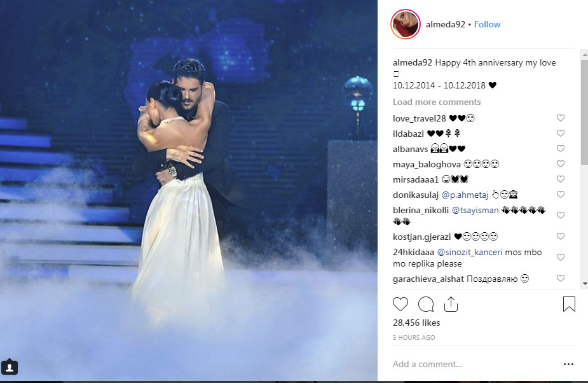Share the post via the share icon
The height and width of the screenshot is (383, 588).
(451, 304)
